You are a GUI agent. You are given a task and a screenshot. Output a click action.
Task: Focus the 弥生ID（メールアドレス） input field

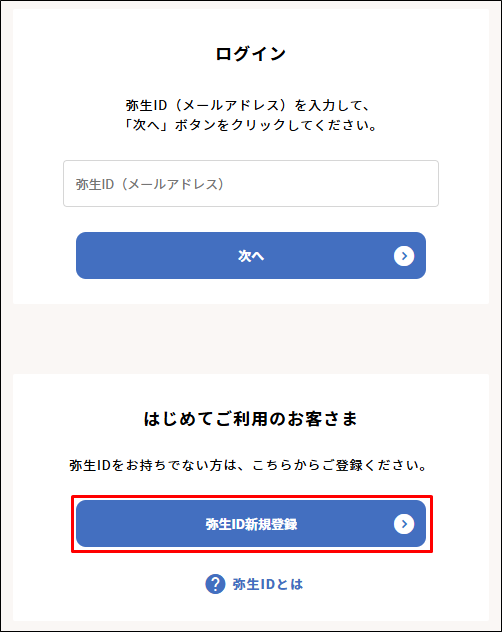(x=251, y=184)
